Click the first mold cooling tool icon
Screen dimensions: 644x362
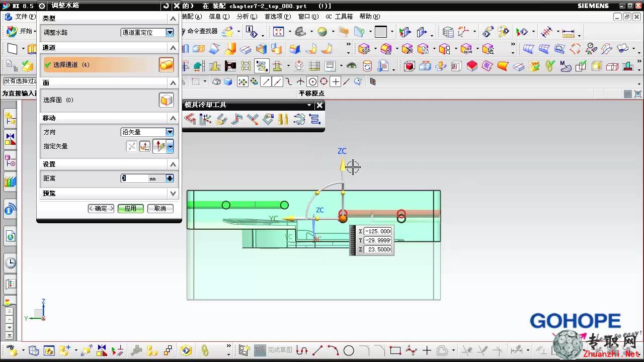click(190, 119)
